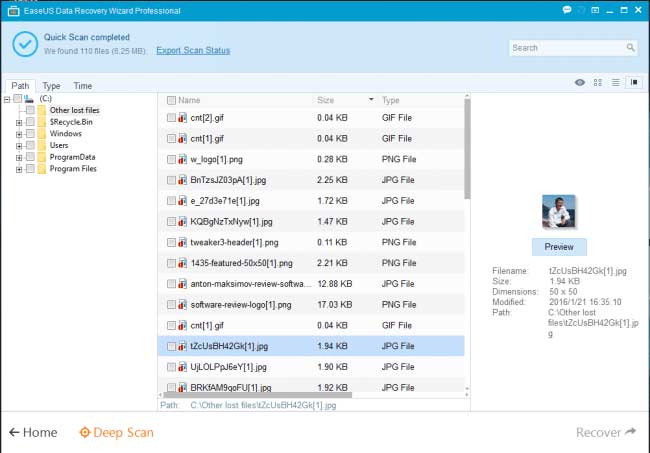This screenshot has width=650, height=453.
Task: Expand the $Recycle.Bin tree node
Action: [x=19, y=123]
